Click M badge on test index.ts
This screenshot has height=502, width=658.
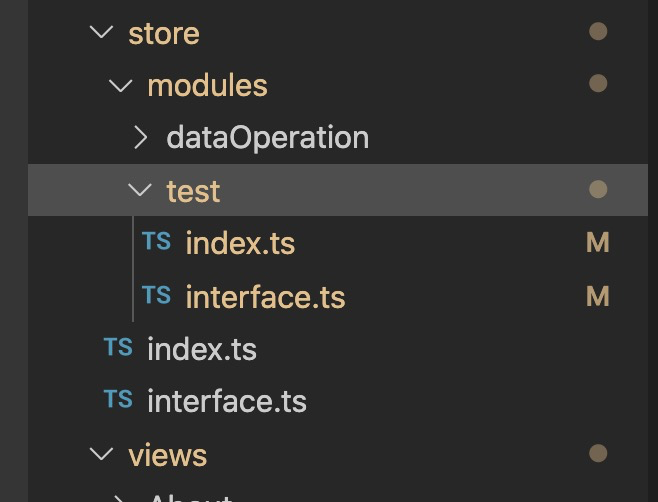pyautogui.click(x=597, y=243)
